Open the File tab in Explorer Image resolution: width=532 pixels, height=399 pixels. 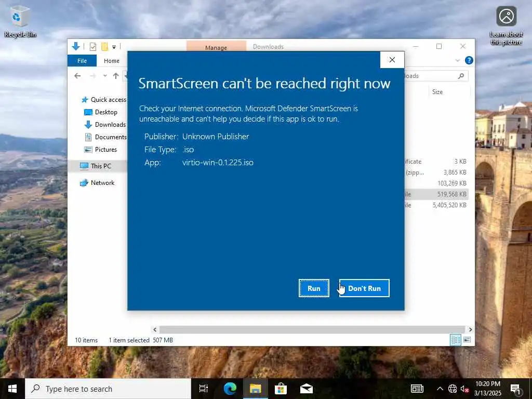coord(82,61)
